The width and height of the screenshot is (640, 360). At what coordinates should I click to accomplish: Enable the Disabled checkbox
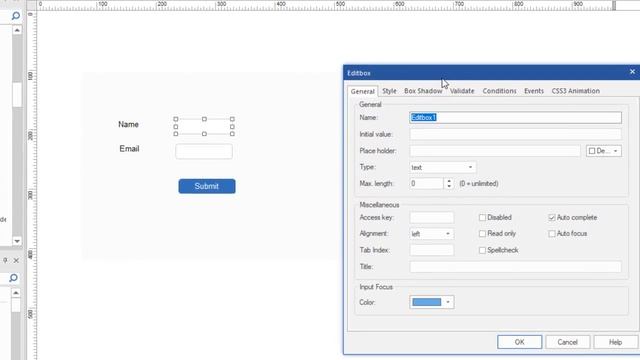point(482,218)
